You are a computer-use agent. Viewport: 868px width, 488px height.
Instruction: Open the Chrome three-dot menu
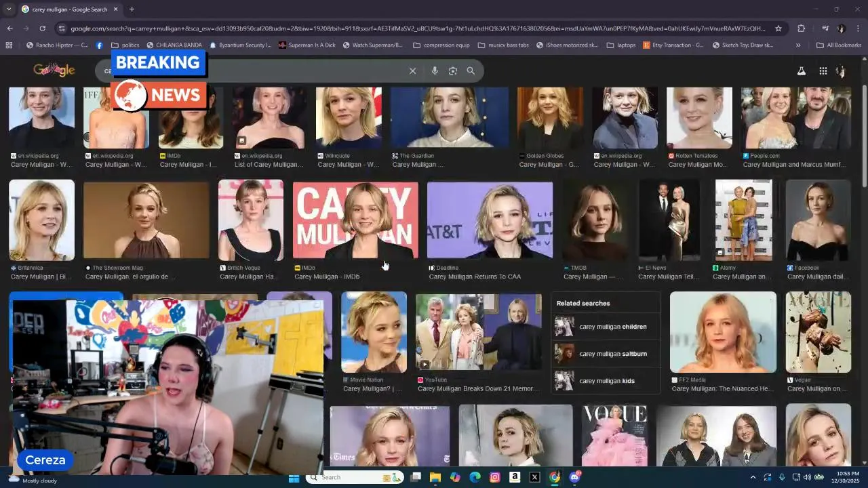pos(858,28)
